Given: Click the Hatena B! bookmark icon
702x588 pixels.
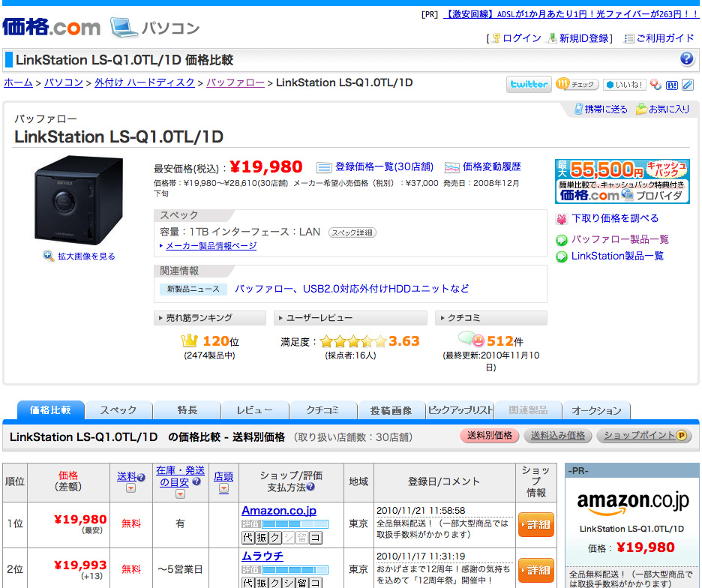Looking at the screenshot, I should click(671, 85).
